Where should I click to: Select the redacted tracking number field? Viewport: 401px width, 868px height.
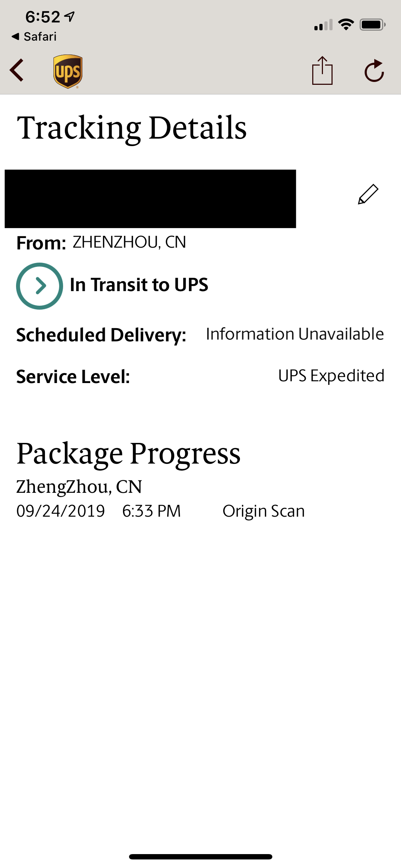click(x=150, y=199)
